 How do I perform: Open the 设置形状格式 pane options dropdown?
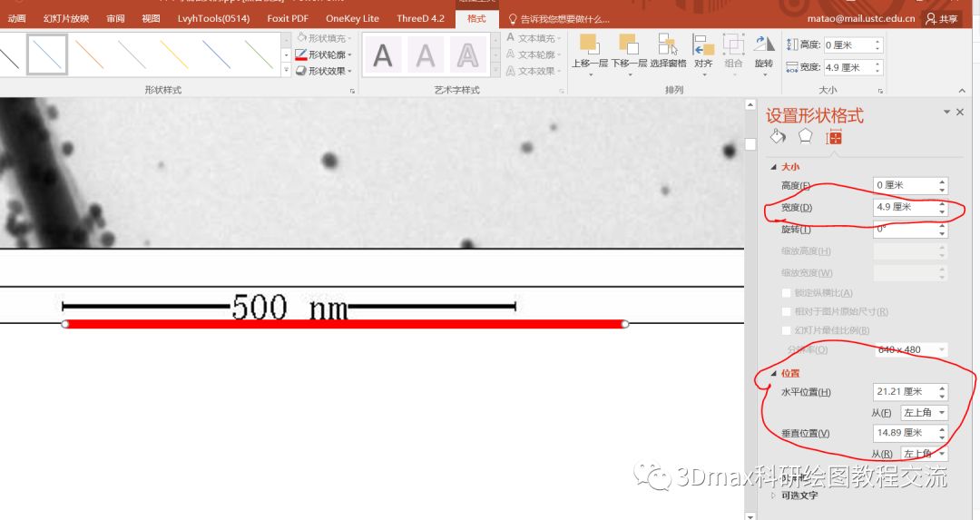[x=946, y=112]
